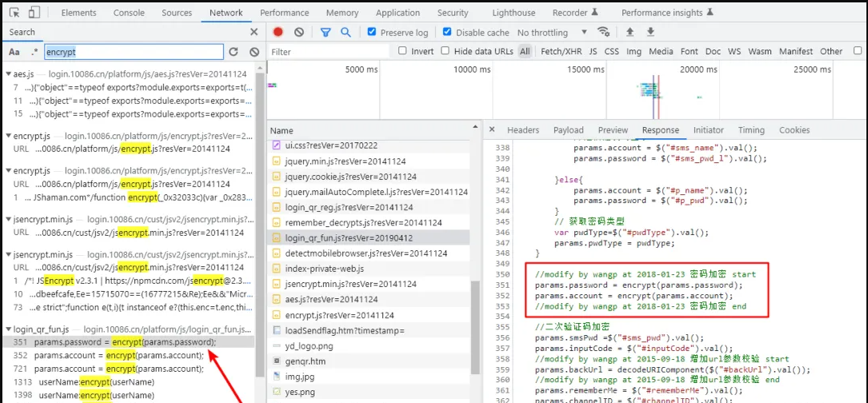The image size is (868, 403).
Task: Uncheck Preserve log checkbox
Action: click(372, 32)
